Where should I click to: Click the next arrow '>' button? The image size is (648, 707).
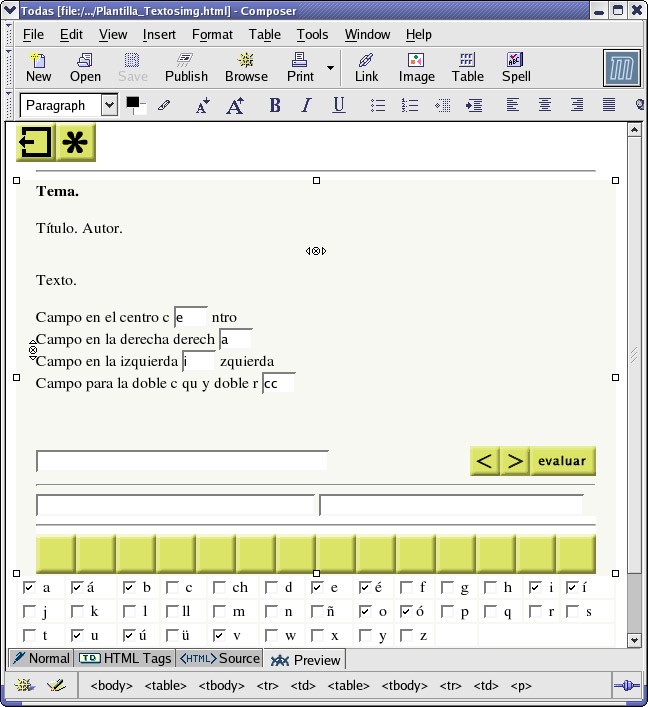(x=514, y=461)
